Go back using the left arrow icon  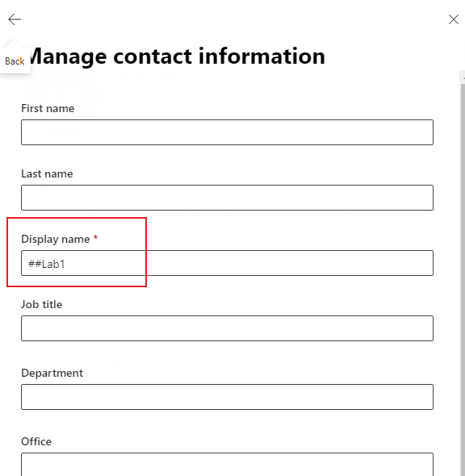[15, 19]
